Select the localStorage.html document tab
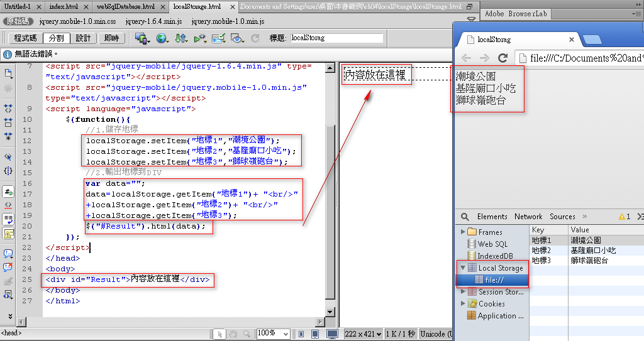Screen dimensions: 644x341 (197, 6)
